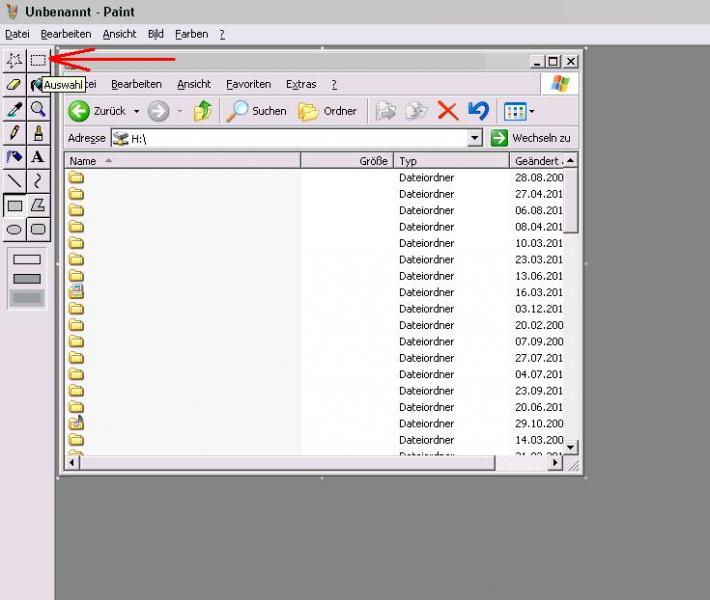This screenshot has width=710, height=600.
Task: Choose the color picker eyedropper tool
Action: (14, 109)
